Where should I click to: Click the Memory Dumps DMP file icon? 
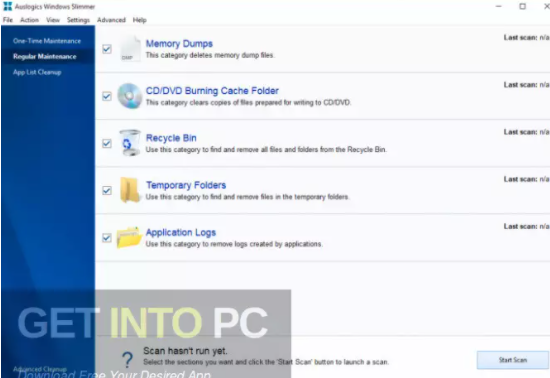point(130,49)
